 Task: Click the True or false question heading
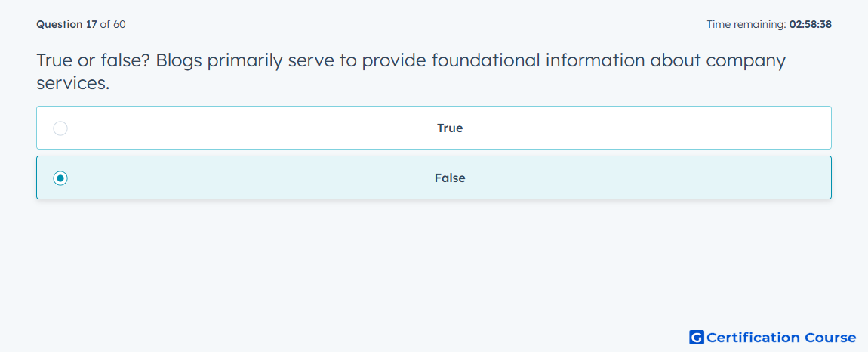tap(411, 71)
